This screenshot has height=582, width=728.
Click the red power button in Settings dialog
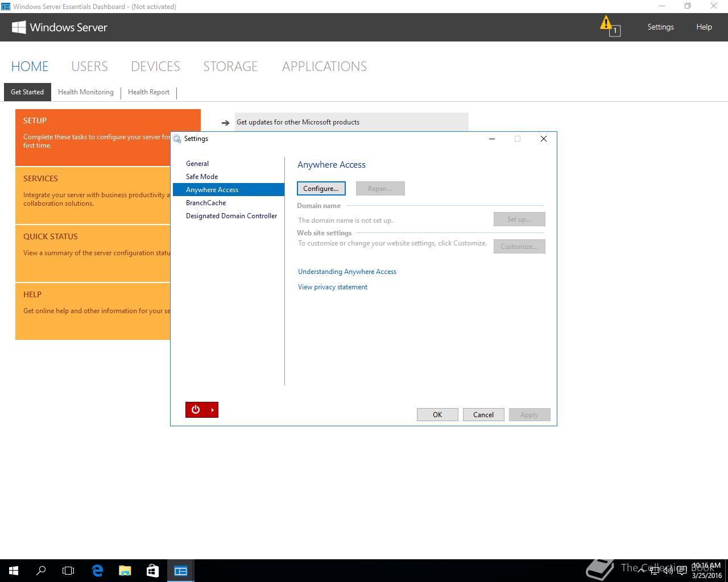(196, 410)
